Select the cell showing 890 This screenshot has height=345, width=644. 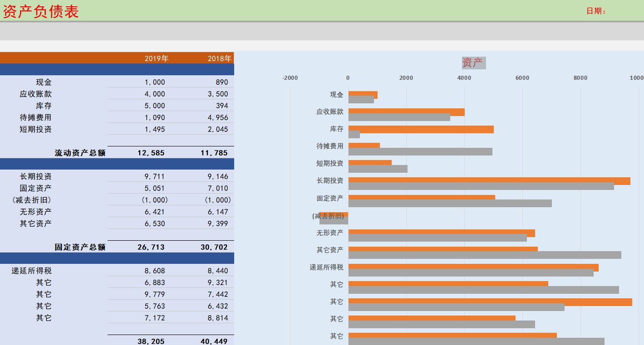[x=222, y=82]
